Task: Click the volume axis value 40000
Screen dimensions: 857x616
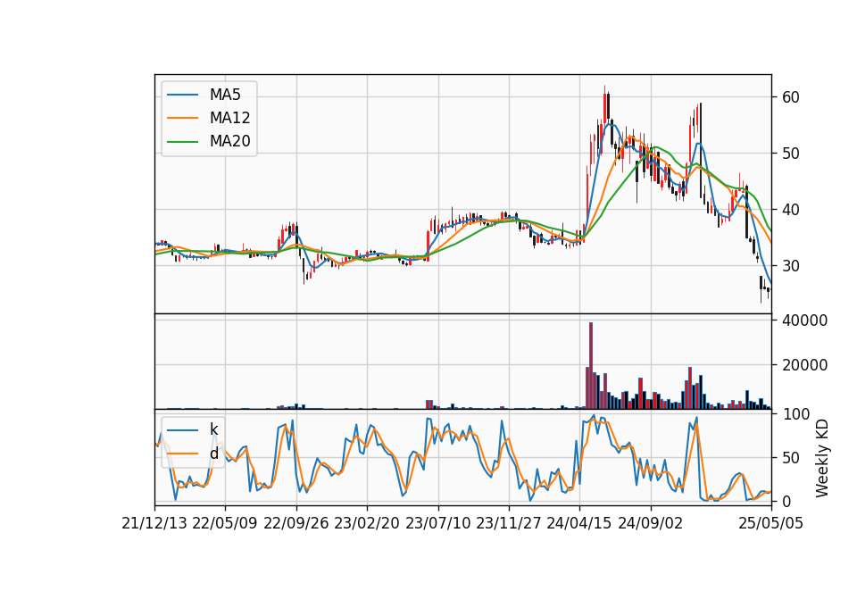Action: coord(804,320)
